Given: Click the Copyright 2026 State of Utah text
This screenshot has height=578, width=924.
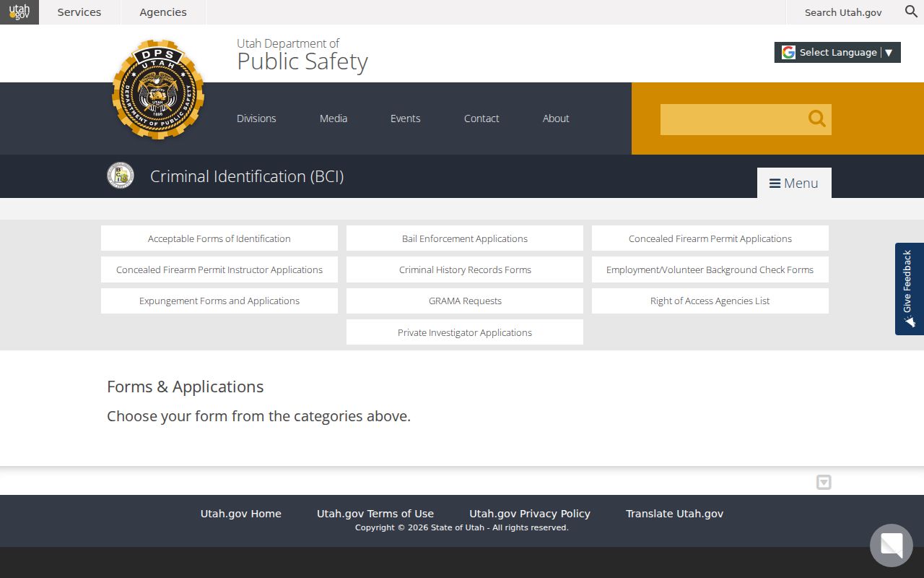Looking at the screenshot, I should pos(462,527).
